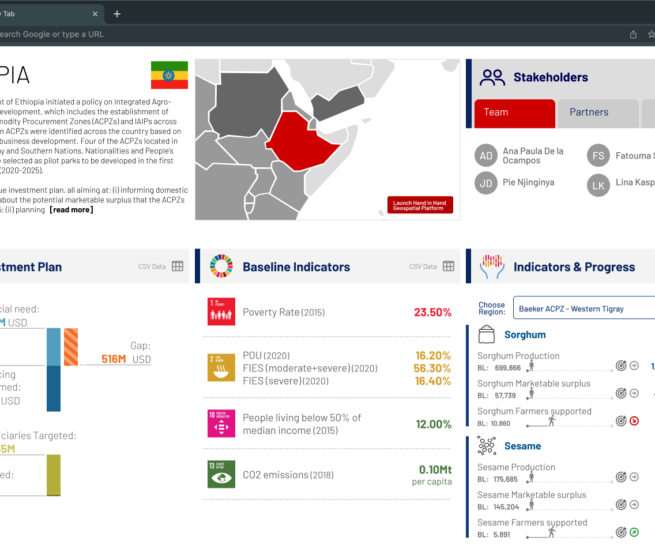Open the Choose Region dropdown
This screenshot has height=545, width=655.
pos(584,308)
